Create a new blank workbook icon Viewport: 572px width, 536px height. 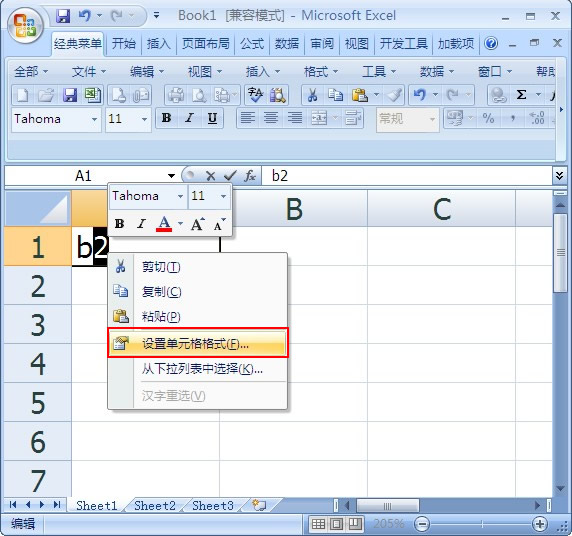(23, 95)
